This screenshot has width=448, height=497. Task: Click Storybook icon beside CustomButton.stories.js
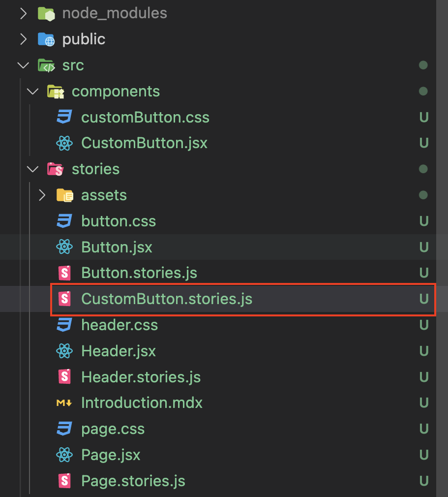pyautogui.click(x=64, y=299)
